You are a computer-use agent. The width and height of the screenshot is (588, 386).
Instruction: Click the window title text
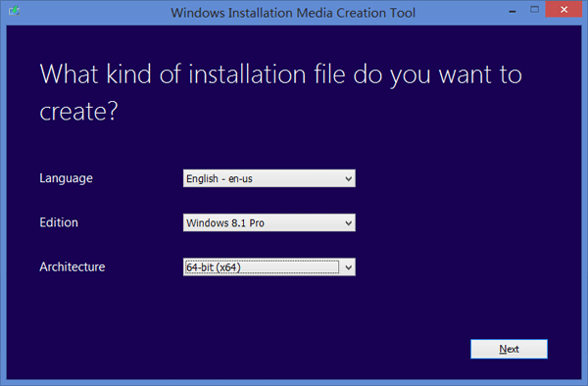pos(293,13)
